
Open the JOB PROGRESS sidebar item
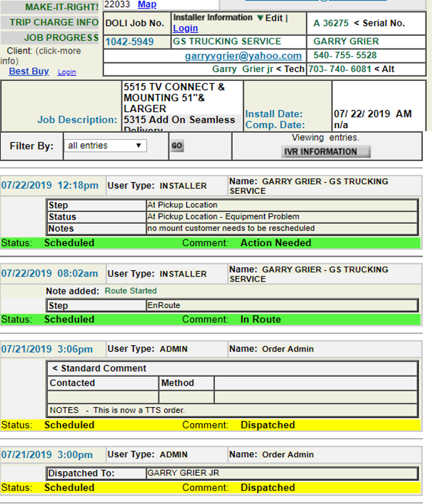click(x=61, y=38)
